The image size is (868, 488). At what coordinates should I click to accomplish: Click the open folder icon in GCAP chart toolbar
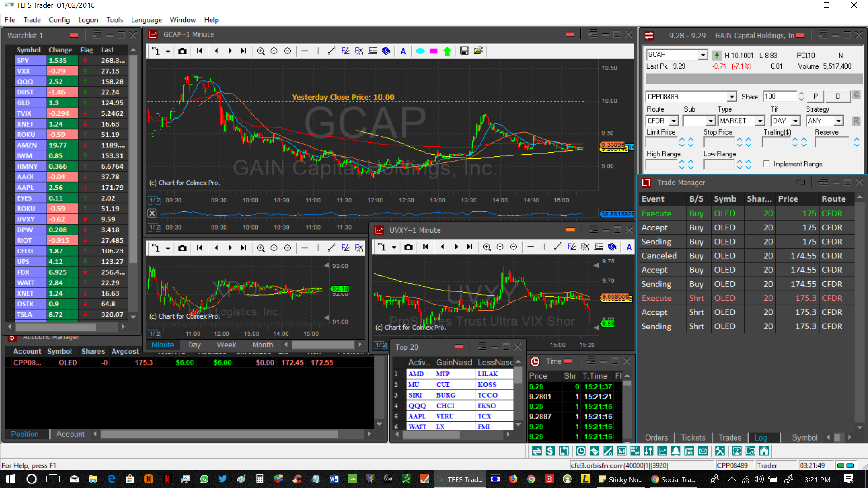coord(478,51)
